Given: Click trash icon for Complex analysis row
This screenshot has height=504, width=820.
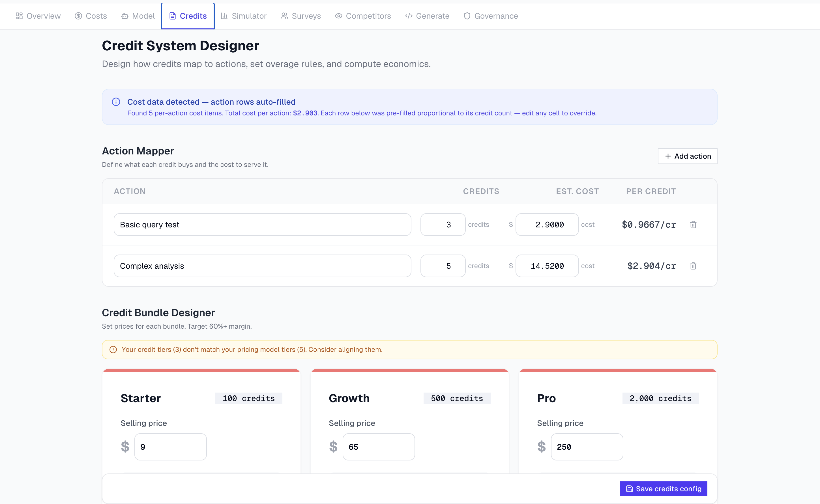Looking at the screenshot, I should click(x=693, y=266).
